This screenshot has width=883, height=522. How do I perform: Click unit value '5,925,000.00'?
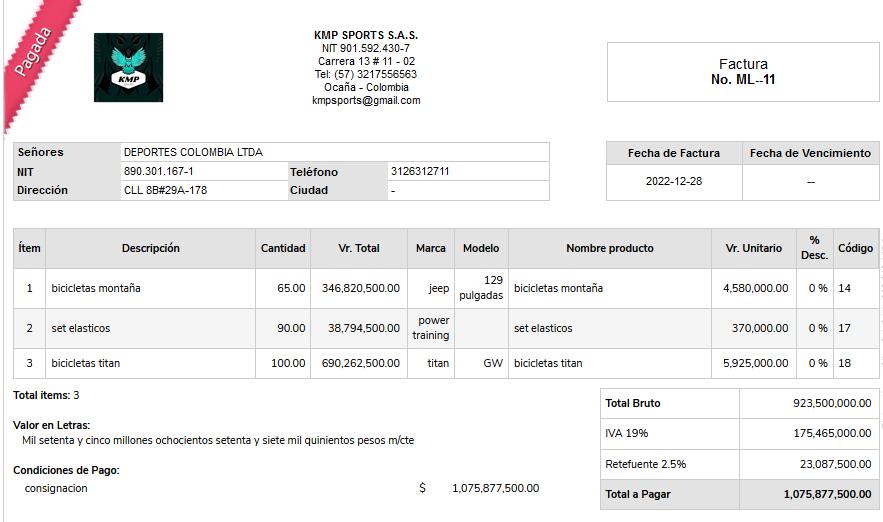pos(755,363)
